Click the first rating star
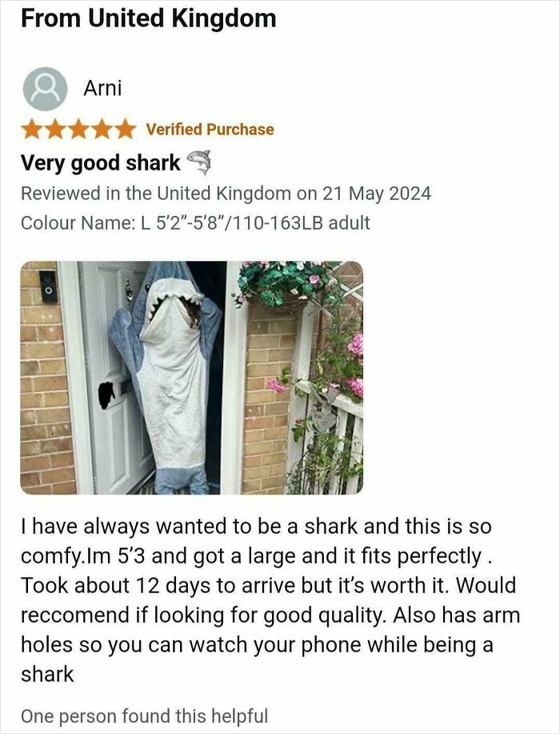The height and width of the screenshot is (734, 560). (32, 129)
